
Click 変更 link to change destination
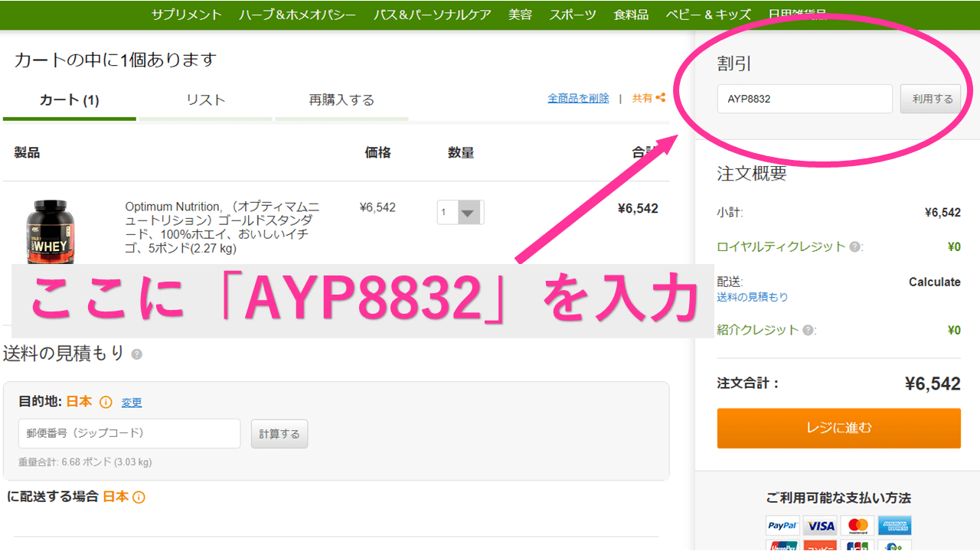[x=132, y=403]
